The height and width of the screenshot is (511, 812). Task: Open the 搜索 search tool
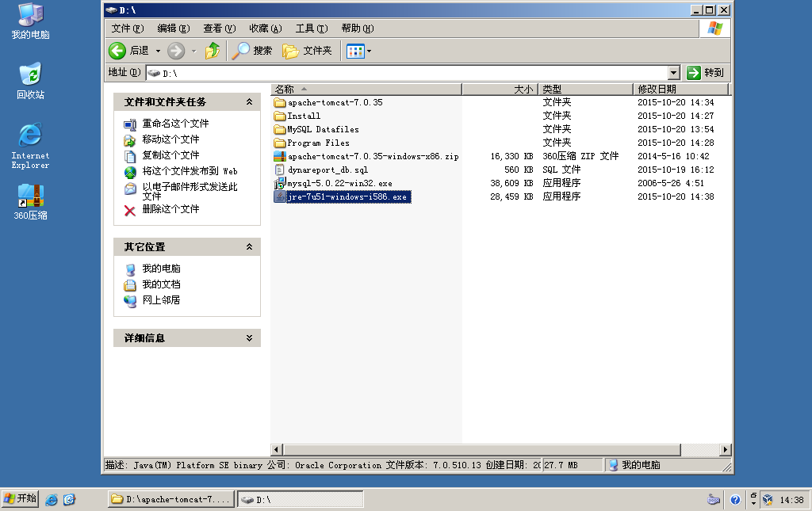pos(252,51)
